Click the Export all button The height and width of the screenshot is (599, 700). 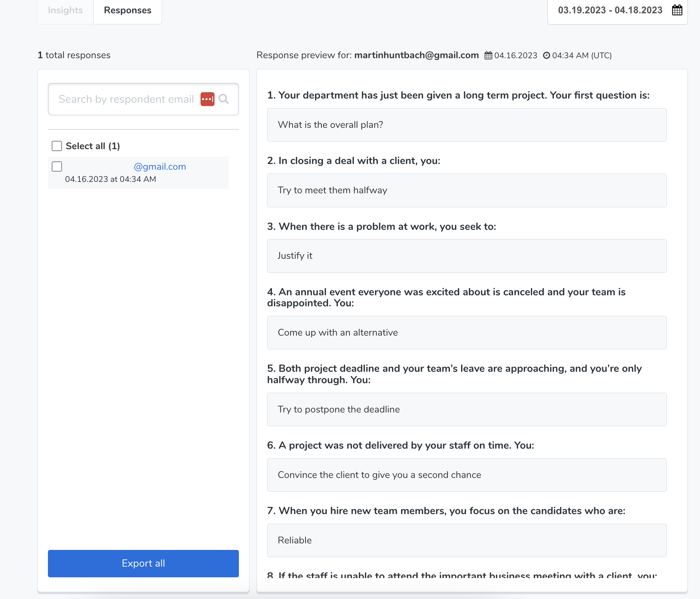tap(143, 563)
